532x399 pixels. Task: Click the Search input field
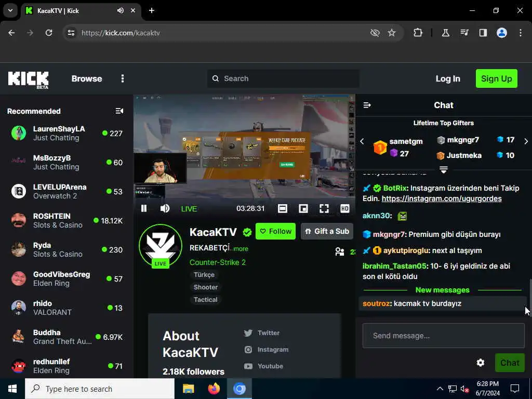point(283,79)
